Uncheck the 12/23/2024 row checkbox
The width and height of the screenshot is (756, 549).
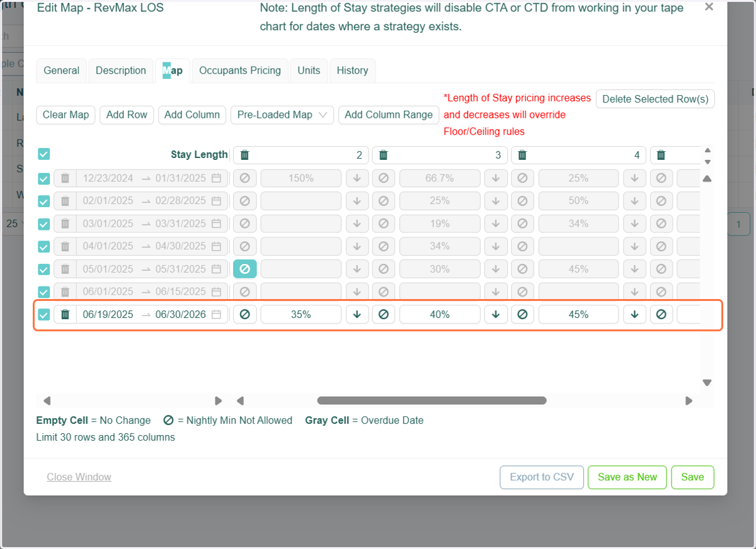click(43, 179)
